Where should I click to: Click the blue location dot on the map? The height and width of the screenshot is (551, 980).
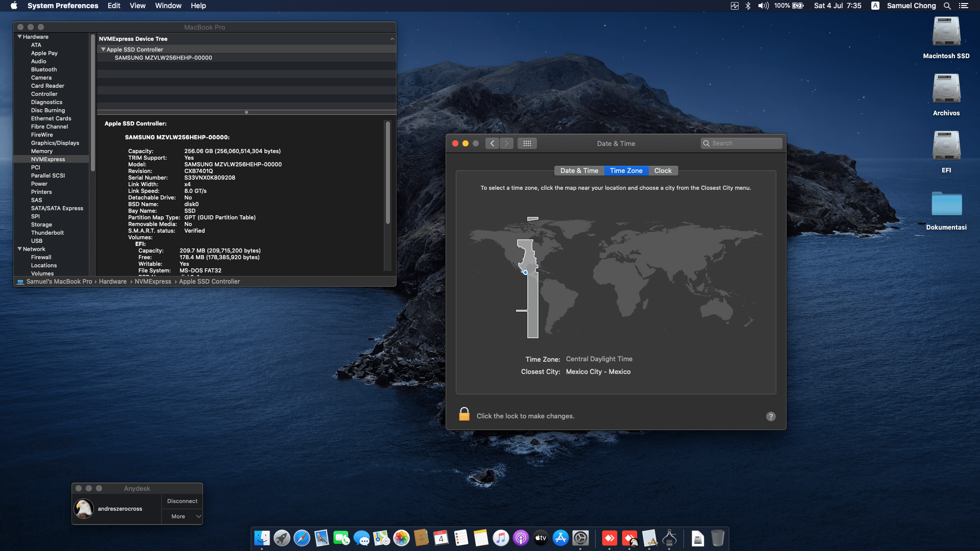coord(525,272)
